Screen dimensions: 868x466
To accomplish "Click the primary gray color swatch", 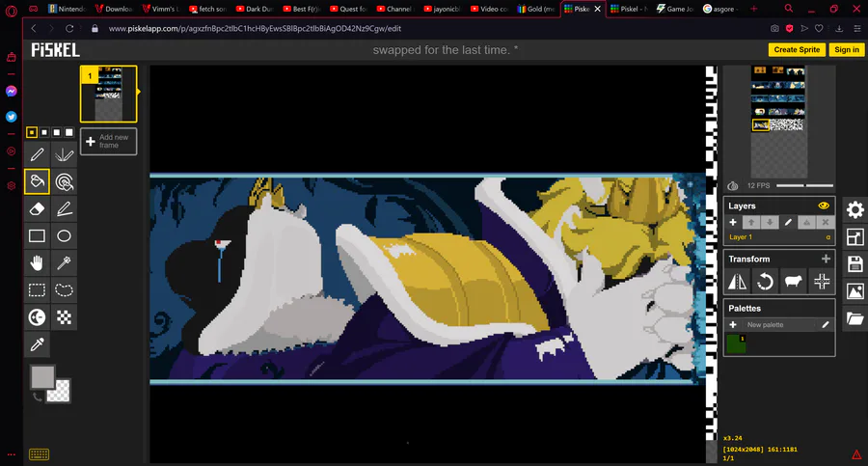I will tap(42, 377).
